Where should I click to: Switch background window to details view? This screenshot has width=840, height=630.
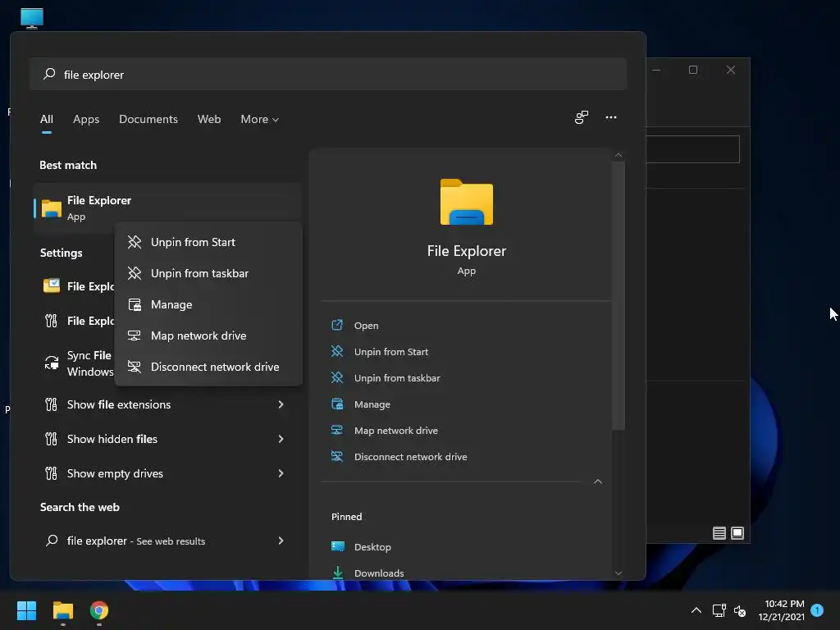tap(719, 533)
